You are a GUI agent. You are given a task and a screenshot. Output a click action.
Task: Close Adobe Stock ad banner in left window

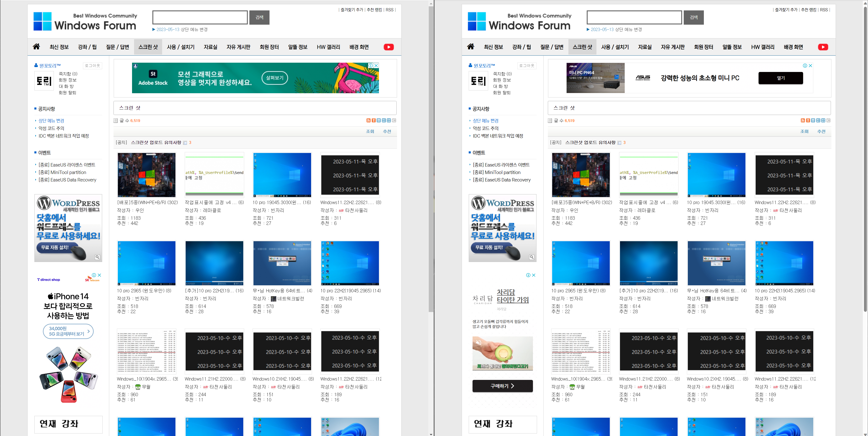[x=376, y=65]
